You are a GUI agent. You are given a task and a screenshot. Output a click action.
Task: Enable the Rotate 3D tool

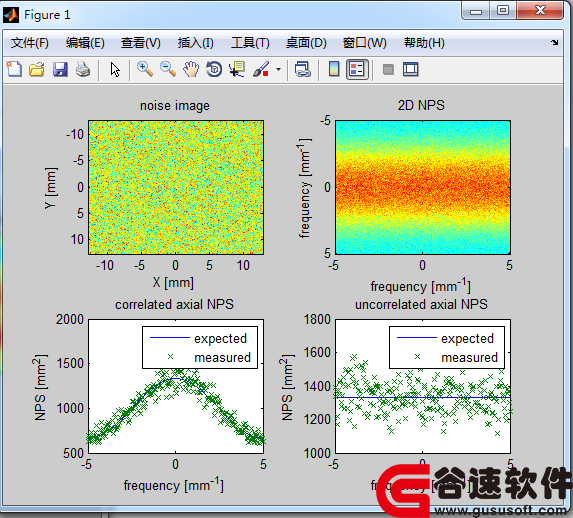tap(214, 69)
